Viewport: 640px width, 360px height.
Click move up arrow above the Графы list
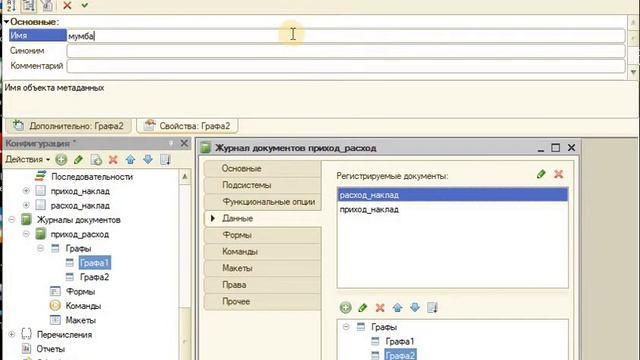pyautogui.click(x=398, y=307)
